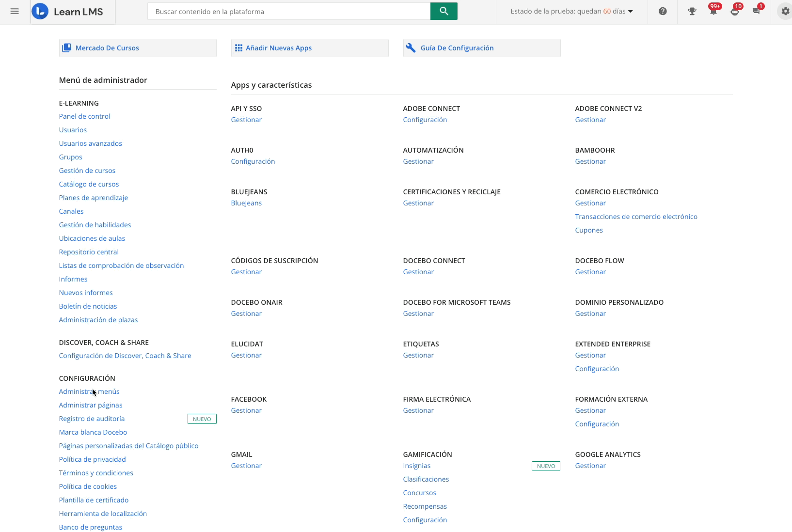Open Marca blanca Docebo
Image resolution: width=792 pixels, height=532 pixels.
pyautogui.click(x=93, y=432)
